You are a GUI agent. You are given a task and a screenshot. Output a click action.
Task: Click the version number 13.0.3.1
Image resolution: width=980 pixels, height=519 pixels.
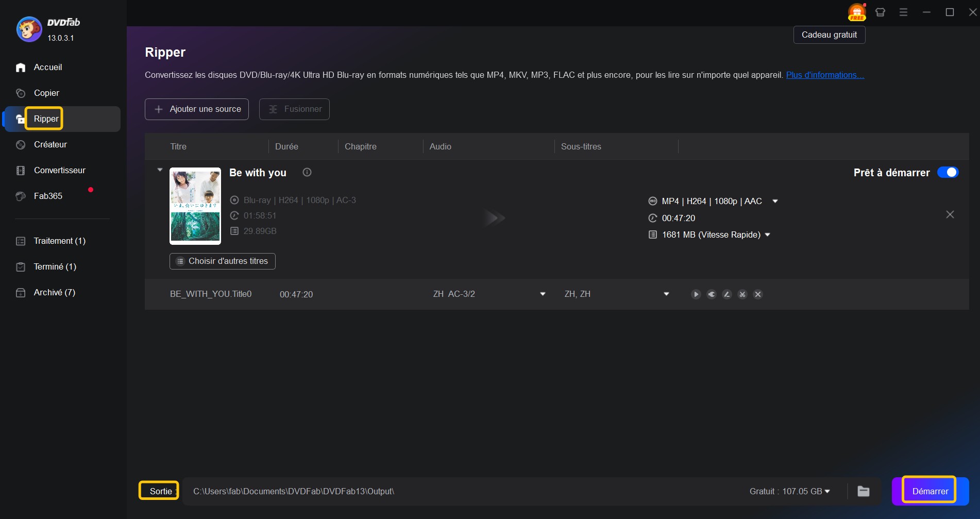(61, 38)
